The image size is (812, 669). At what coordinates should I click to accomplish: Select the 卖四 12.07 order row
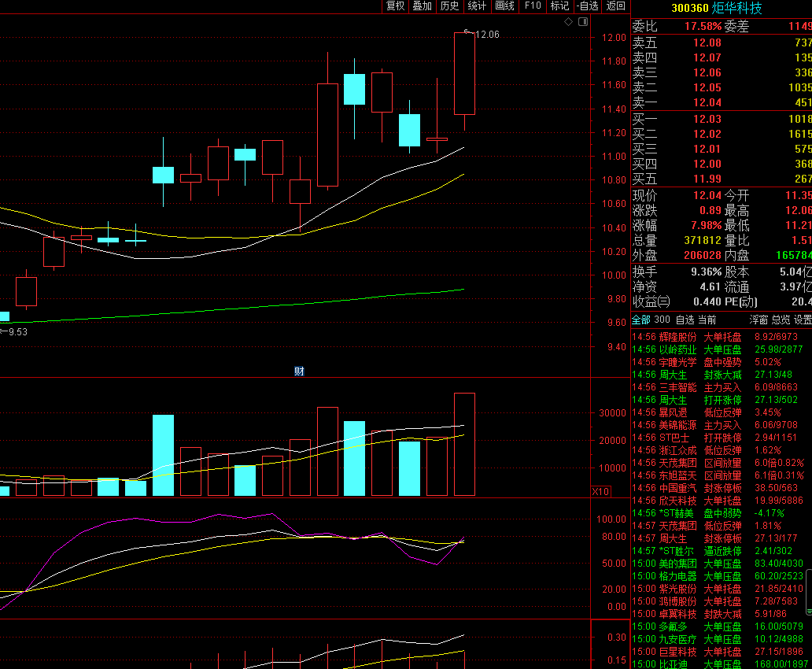tap(722, 57)
